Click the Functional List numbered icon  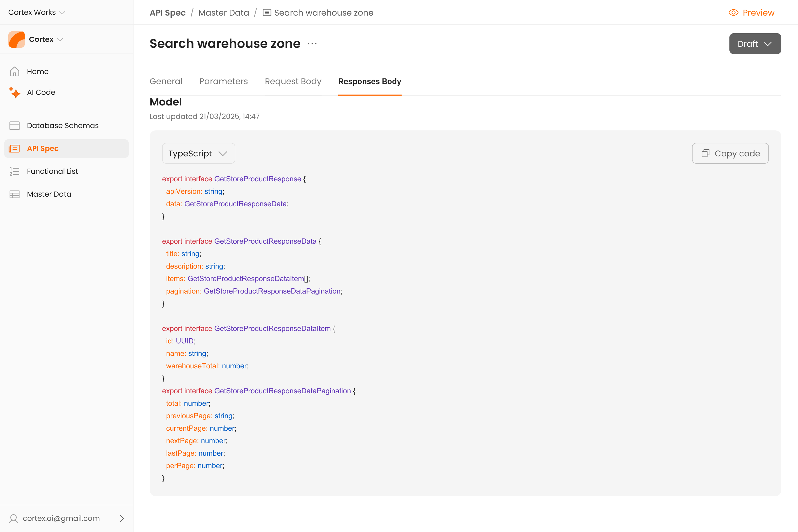pyautogui.click(x=14, y=171)
